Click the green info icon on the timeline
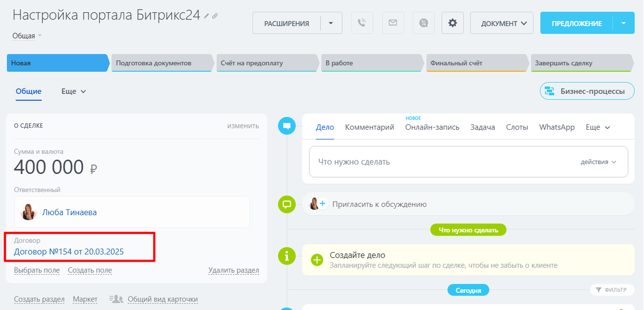 287,256
